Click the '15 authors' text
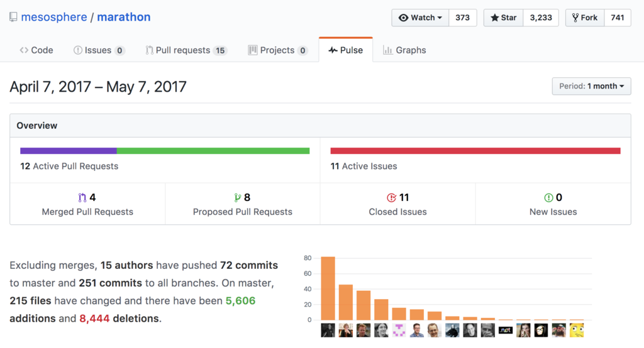This screenshot has width=644, height=348. (x=126, y=265)
